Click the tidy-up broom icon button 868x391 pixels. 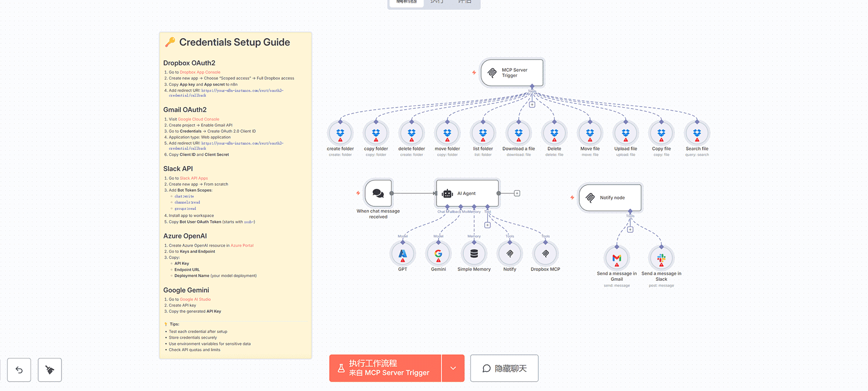(x=50, y=370)
